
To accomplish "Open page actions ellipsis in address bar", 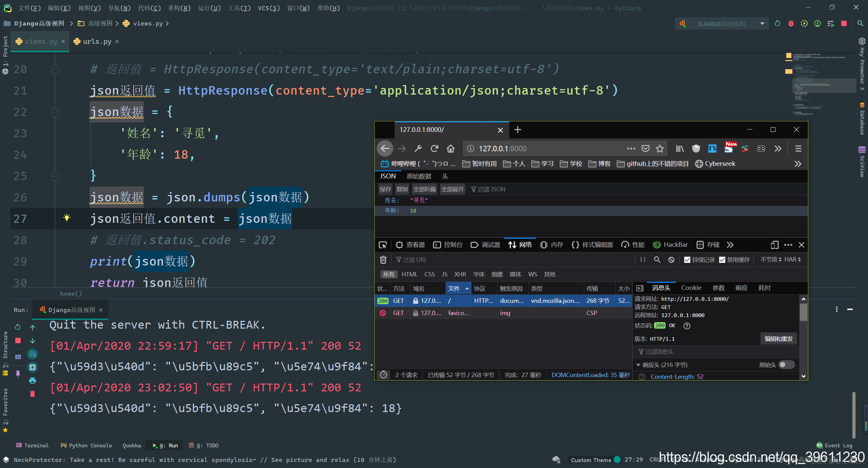I will pos(631,149).
